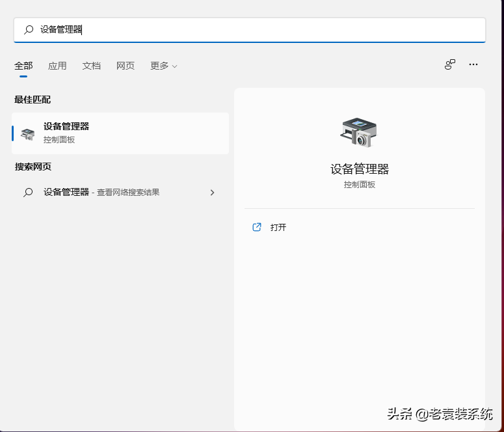This screenshot has width=504, height=432.
Task: Click the 搜索网页 heading
Action: [33, 167]
